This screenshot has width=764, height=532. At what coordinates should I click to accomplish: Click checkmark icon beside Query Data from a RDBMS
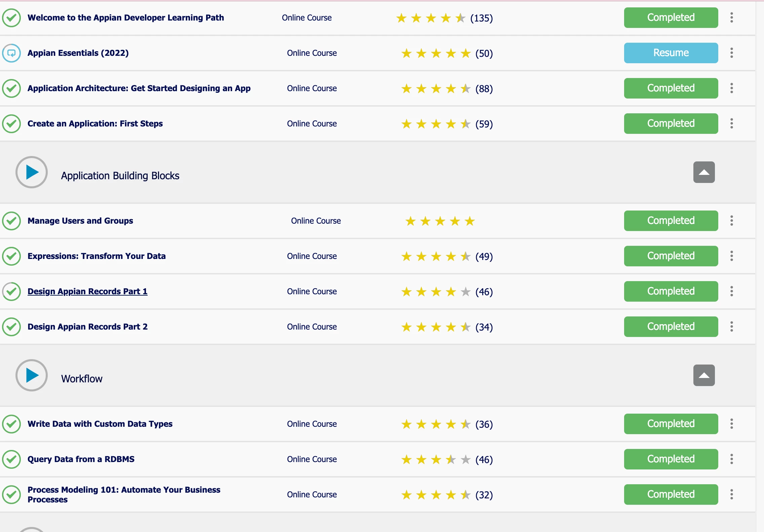click(11, 459)
